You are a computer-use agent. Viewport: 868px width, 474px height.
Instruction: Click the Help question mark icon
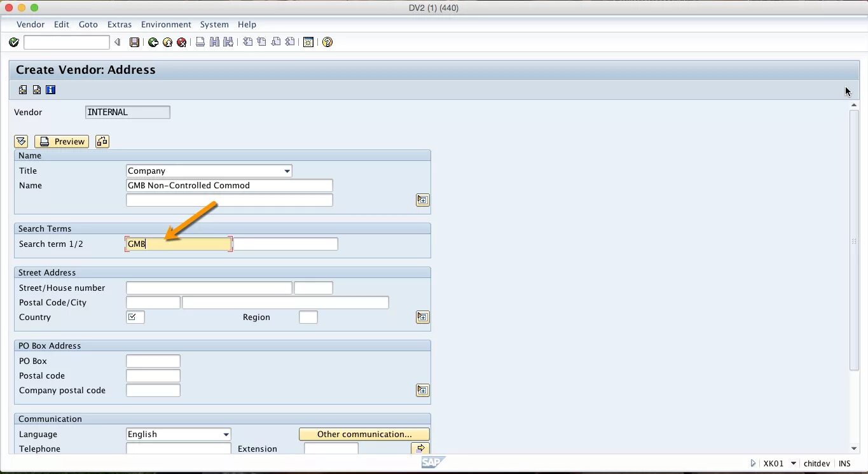pos(326,42)
